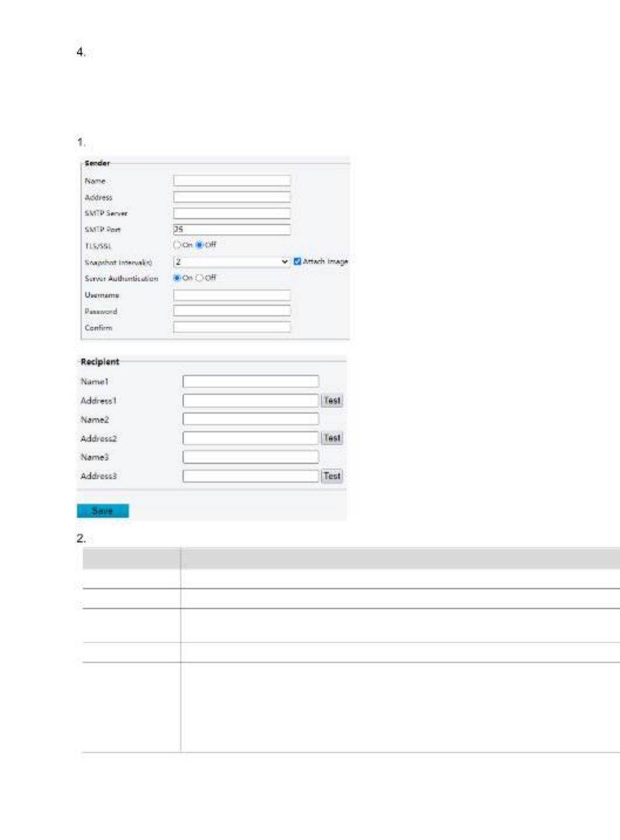Click the Confirm password field
The height and width of the screenshot is (840, 620).
[x=232, y=327]
